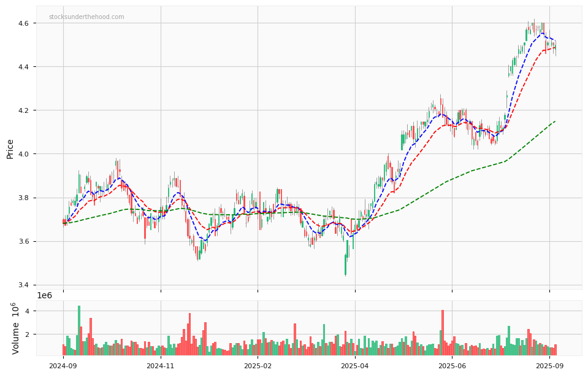Select the 2025-04 x-axis label
The width and height of the screenshot is (588, 375).
(355, 366)
